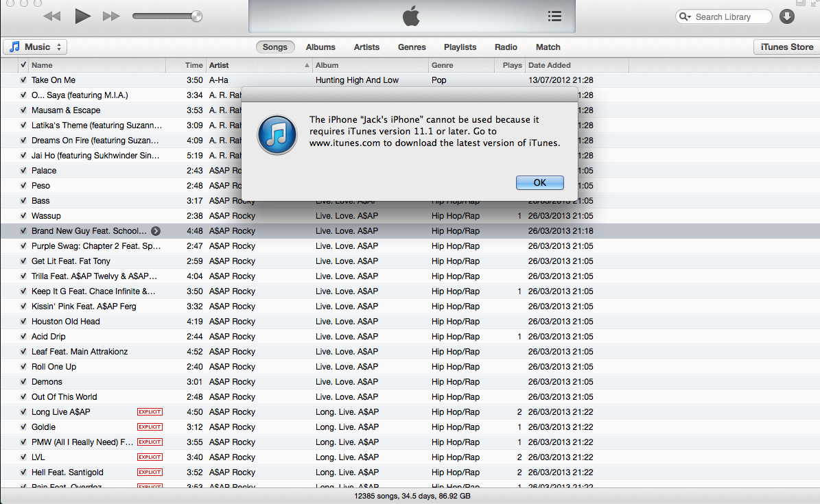Select the song Take On Me
Viewport: 820px width, 504px height.
point(54,80)
